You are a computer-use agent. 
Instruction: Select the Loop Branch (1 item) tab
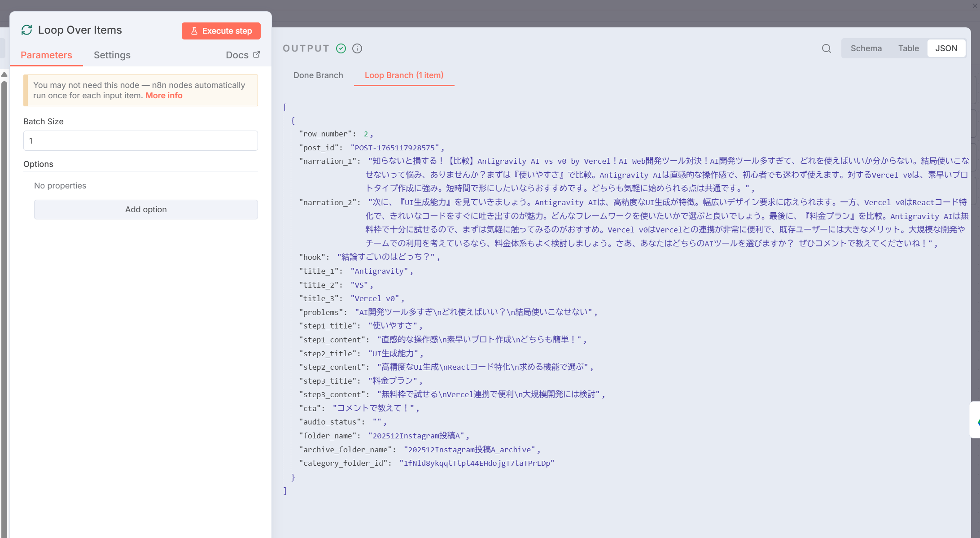coord(403,75)
